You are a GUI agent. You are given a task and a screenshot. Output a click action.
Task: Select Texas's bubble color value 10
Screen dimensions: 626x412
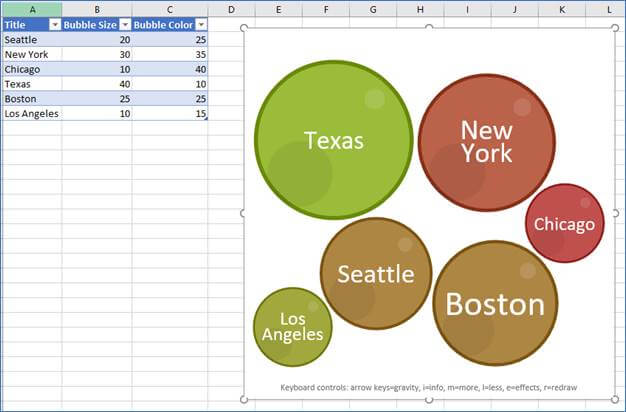(x=170, y=84)
